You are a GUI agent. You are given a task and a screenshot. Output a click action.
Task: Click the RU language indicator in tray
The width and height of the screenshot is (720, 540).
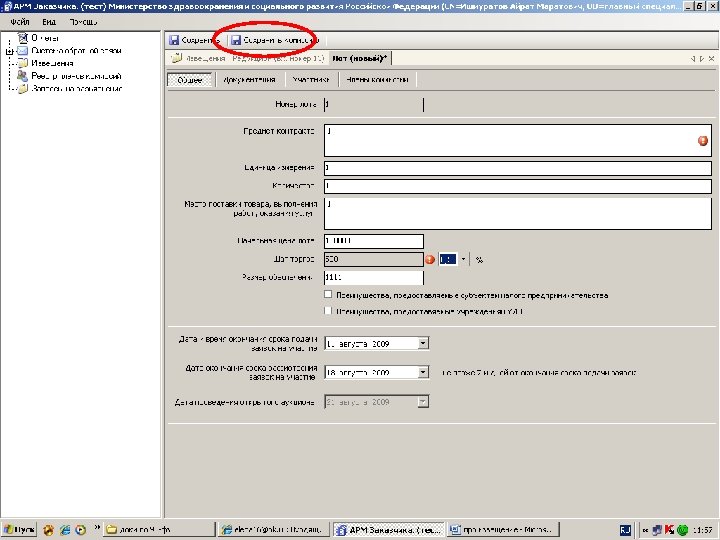tap(625, 530)
